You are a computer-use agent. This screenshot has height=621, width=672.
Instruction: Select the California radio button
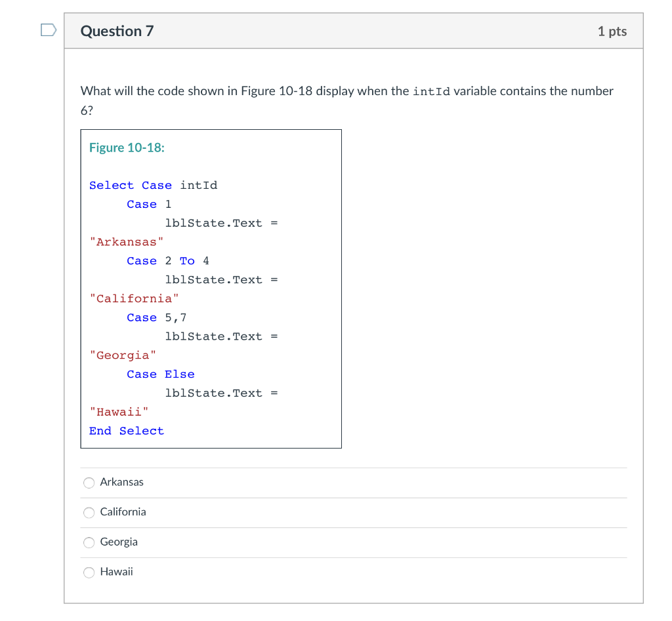pos(89,513)
